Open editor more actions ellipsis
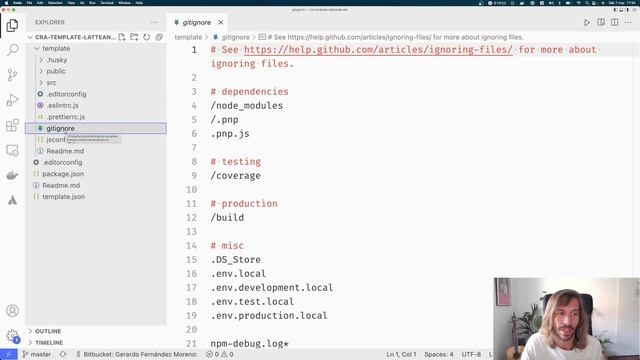The width and height of the screenshot is (640, 360). click(628, 22)
